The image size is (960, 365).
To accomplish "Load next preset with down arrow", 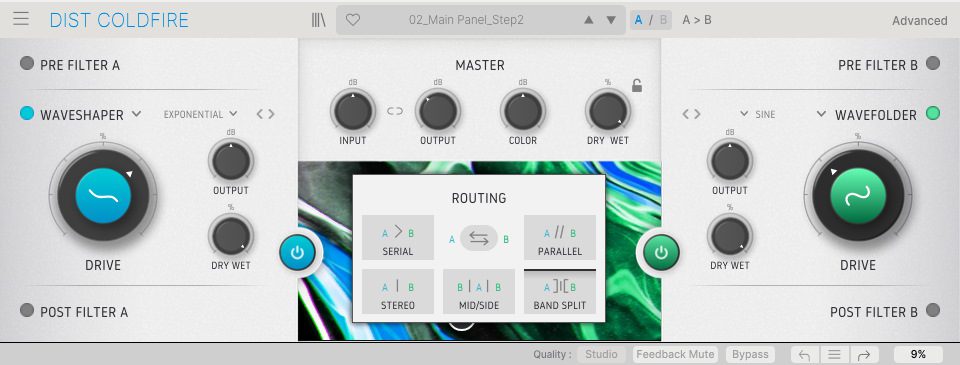I will (x=610, y=20).
